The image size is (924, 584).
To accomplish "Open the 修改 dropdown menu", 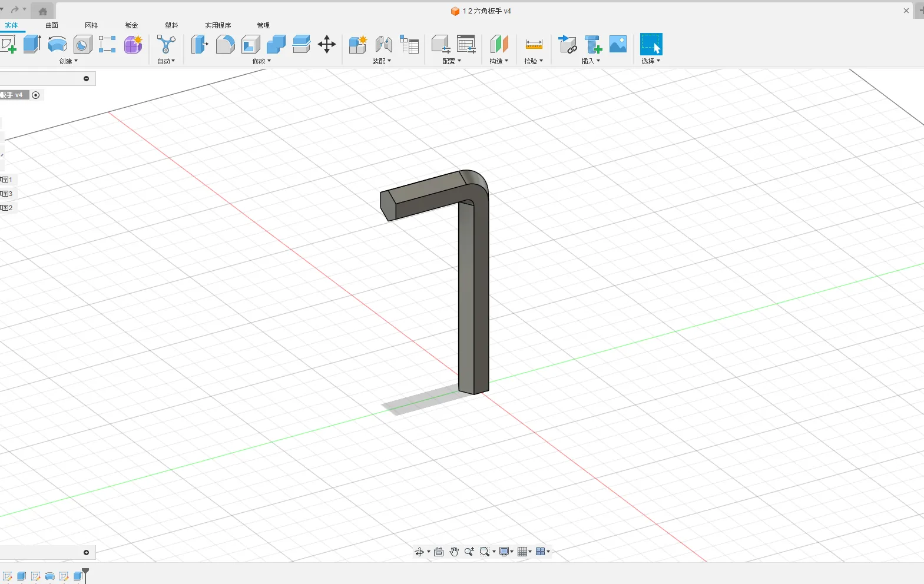I will (261, 61).
